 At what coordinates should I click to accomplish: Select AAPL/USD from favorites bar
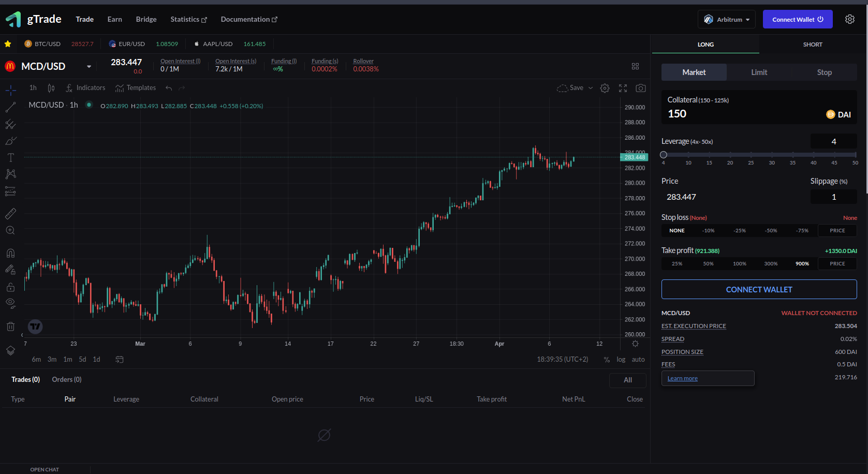[x=230, y=44]
